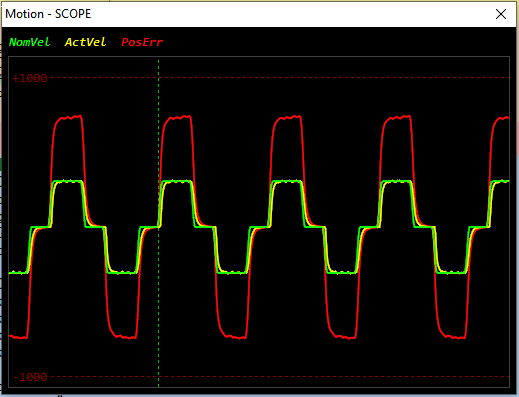
Task: Click the PosErr legend label
Action: coord(142,42)
